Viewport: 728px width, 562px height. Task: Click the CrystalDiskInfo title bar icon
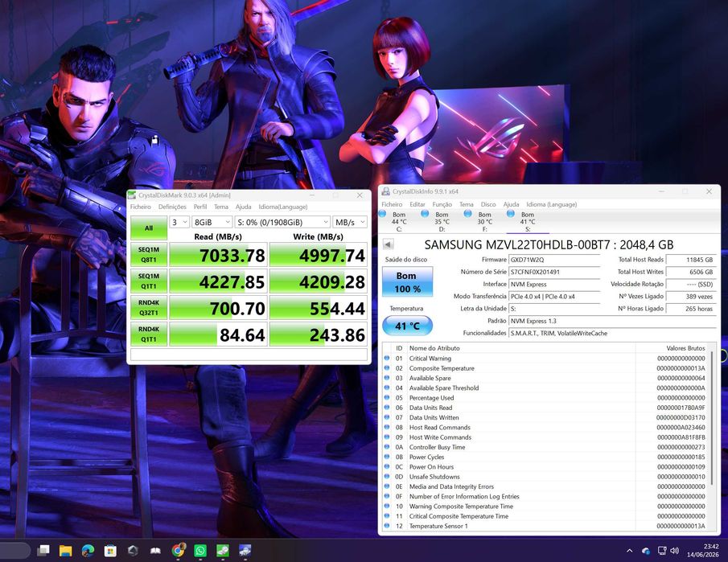tap(385, 191)
